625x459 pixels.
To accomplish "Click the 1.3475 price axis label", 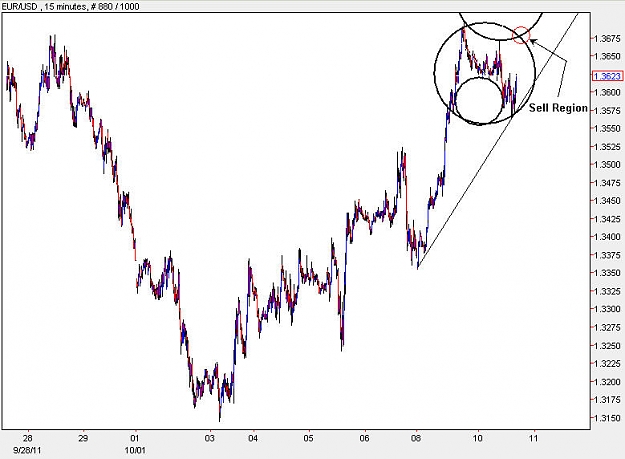I will [607, 183].
